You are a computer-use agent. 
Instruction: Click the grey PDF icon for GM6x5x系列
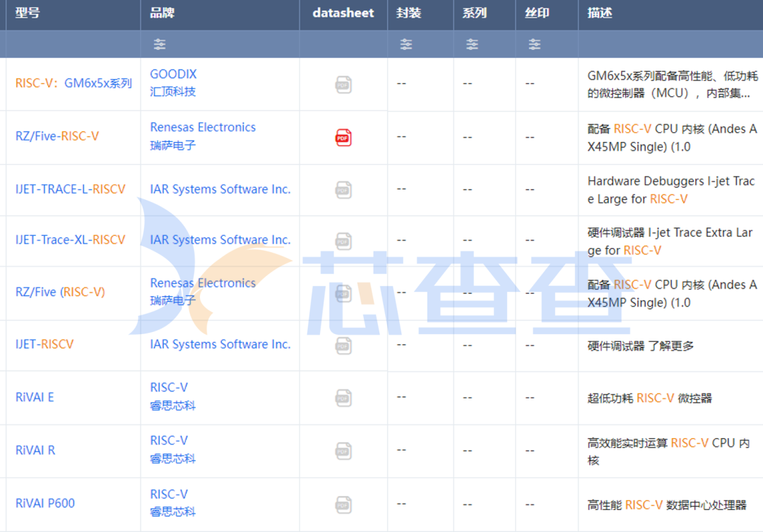click(x=343, y=85)
